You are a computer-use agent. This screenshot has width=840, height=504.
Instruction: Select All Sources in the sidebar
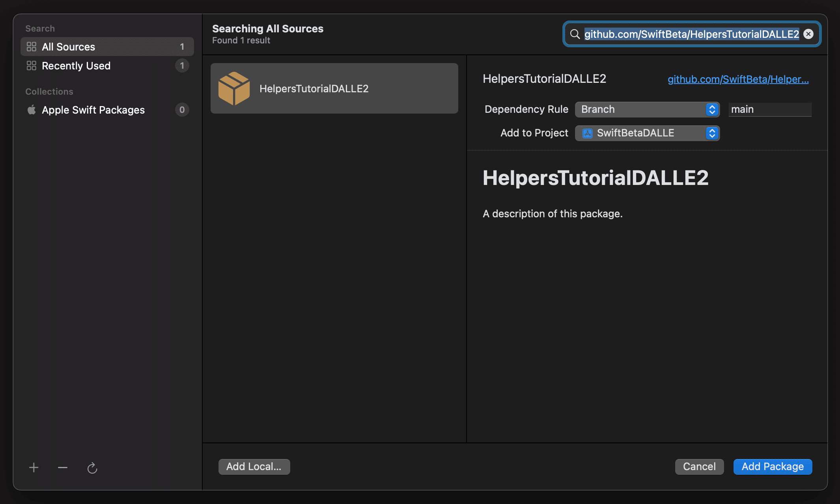click(107, 47)
